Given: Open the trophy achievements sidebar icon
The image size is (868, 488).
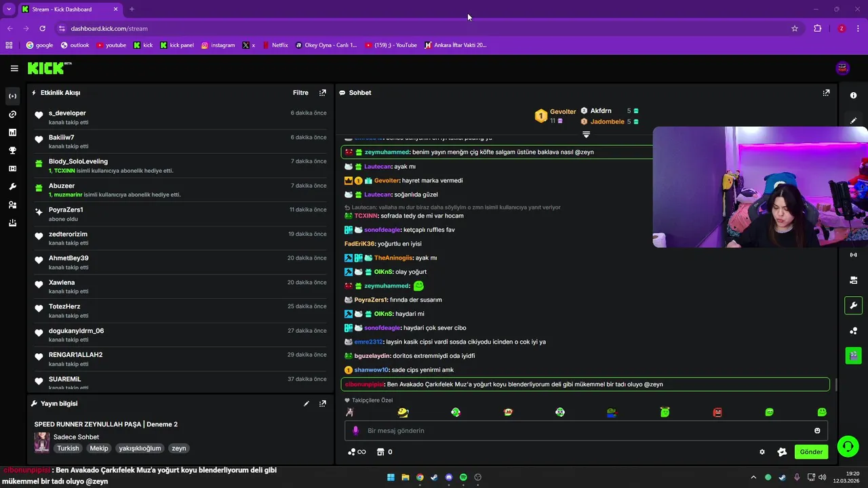Looking at the screenshot, I should coord(12,150).
